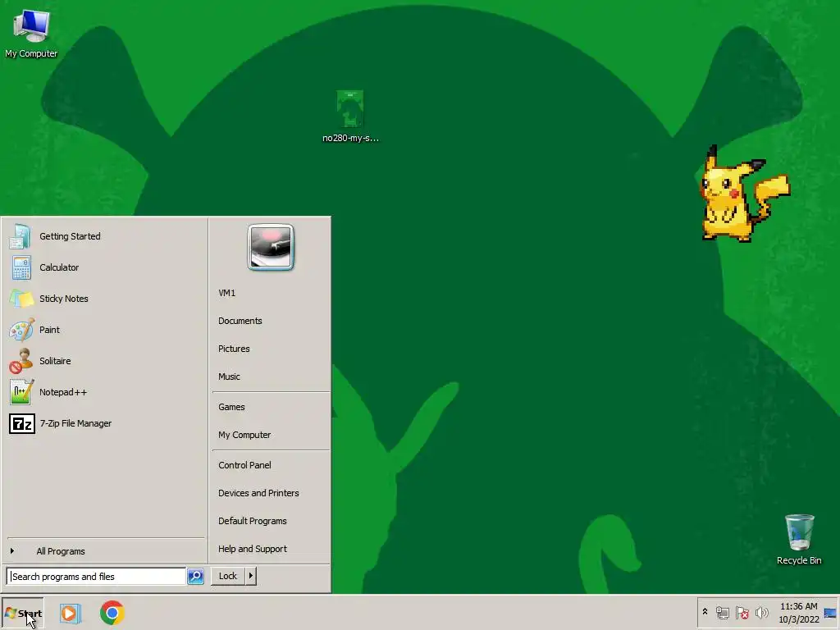Click the search magnifier button
Image resolution: width=840 pixels, height=630 pixels.
[195, 577]
